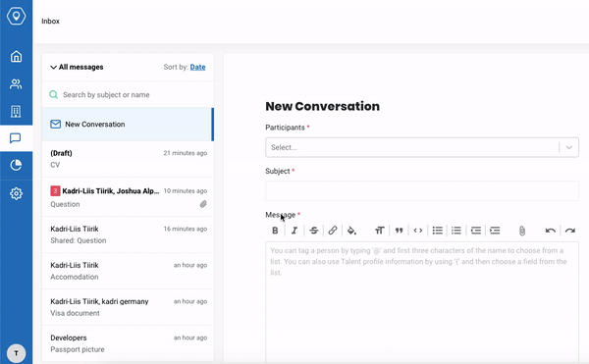Viewport: 589px width, 364px height.
Task: Create a numbered list
Action: [456, 231]
